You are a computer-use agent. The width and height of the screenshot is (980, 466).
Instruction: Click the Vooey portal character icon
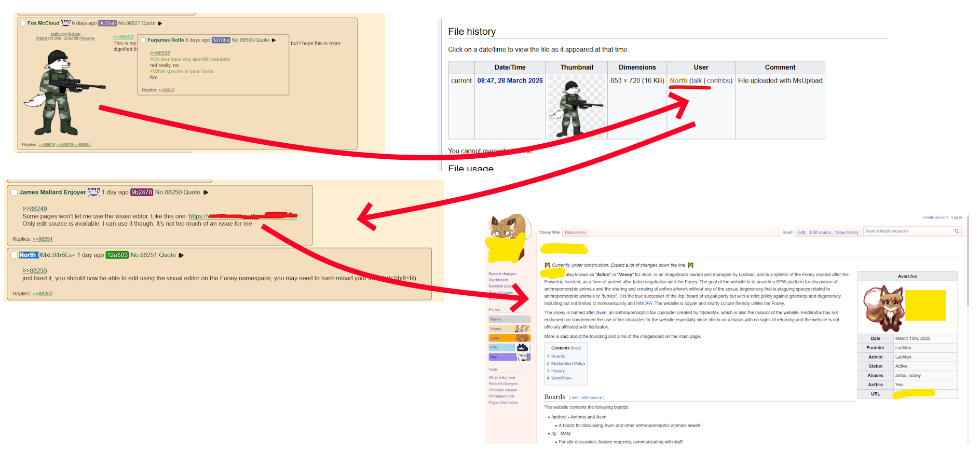pos(522,328)
